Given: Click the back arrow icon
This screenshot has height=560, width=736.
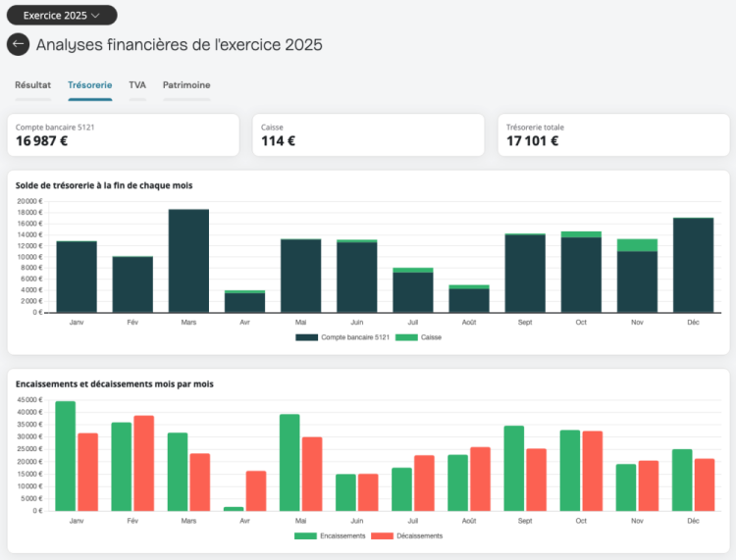Looking at the screenshot, I should (x=18, y=44).
